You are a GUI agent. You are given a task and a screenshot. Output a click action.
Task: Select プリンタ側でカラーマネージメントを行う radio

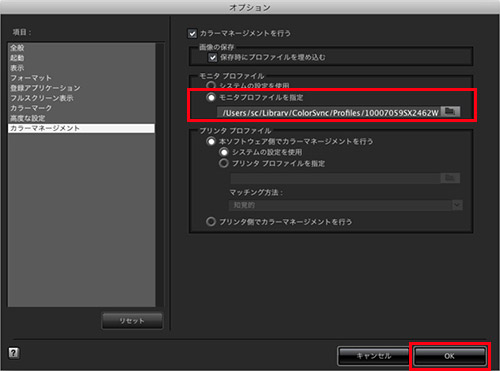tap(211, 222)
